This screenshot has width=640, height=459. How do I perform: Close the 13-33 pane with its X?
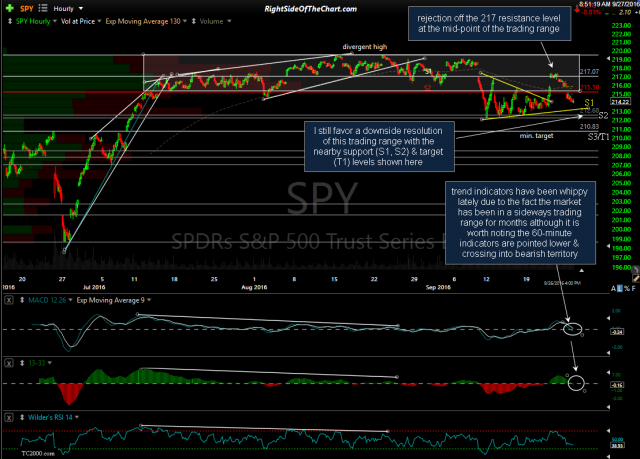tap(9, 363)
